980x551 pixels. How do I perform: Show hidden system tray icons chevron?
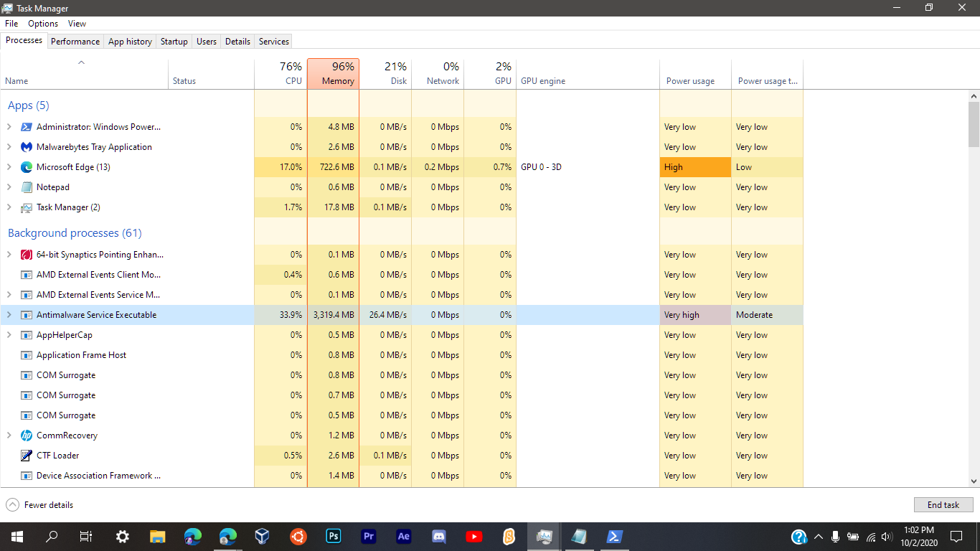(818, 537)
